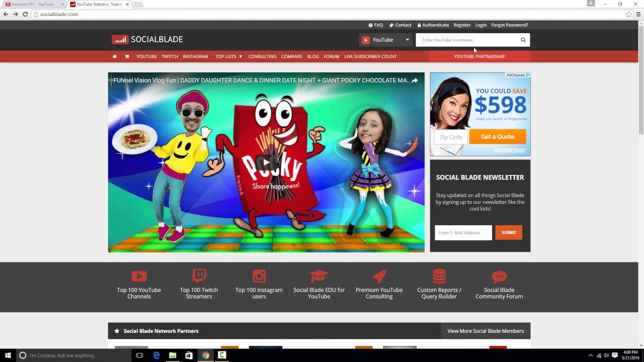Play the FUNnel Vision video

266,162
